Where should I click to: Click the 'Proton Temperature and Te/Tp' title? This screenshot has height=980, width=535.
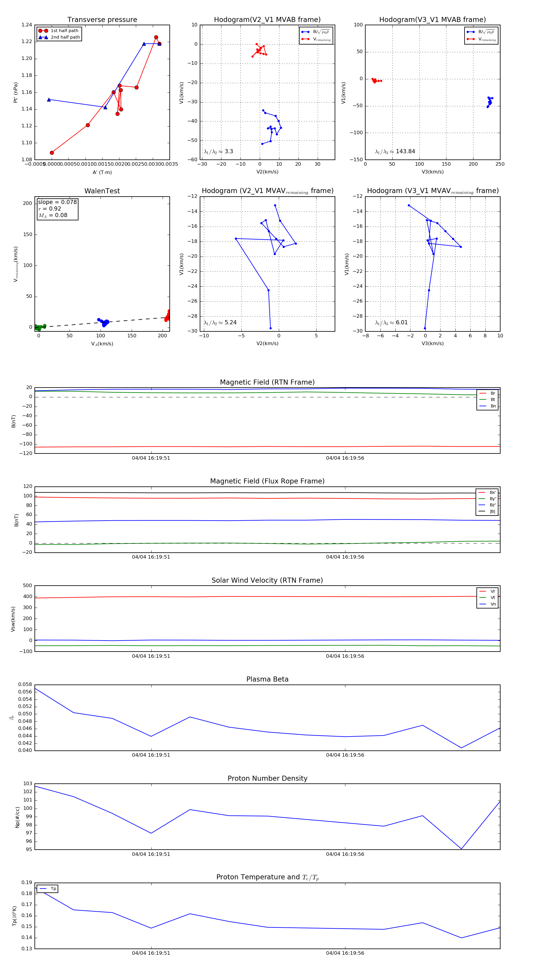pyautogui.click(x=267, y=877)
